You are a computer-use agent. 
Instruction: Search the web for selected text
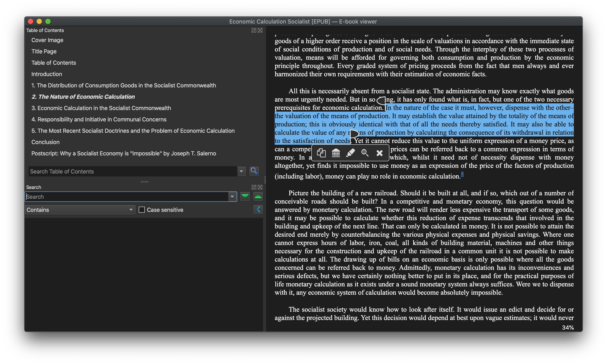coord(365,153)
